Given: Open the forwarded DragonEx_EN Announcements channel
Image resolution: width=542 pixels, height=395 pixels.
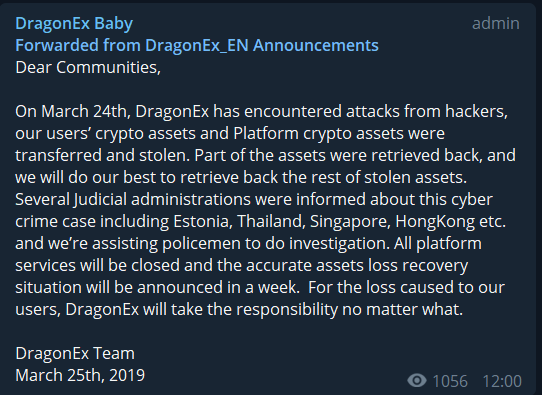Looking at the screenshot, I should (x=262, y=45).
